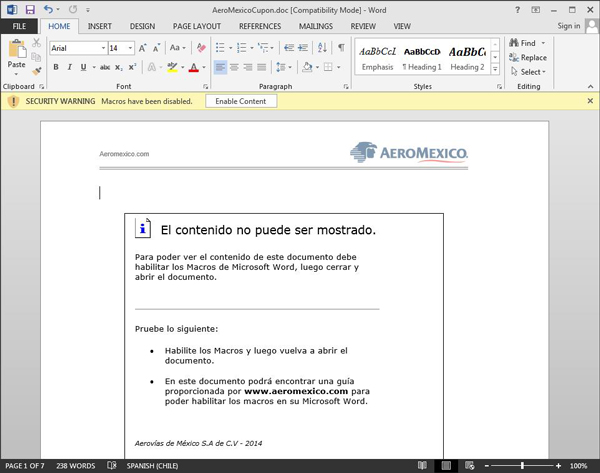Open Word Help question mark
The image size is (600, 473).
point(517,10)
